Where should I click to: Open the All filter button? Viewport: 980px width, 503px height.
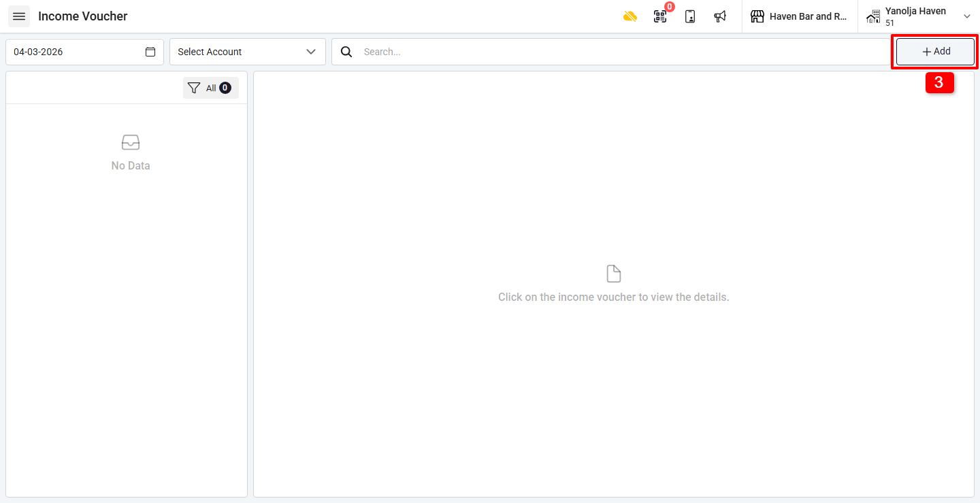coord(210,88)
